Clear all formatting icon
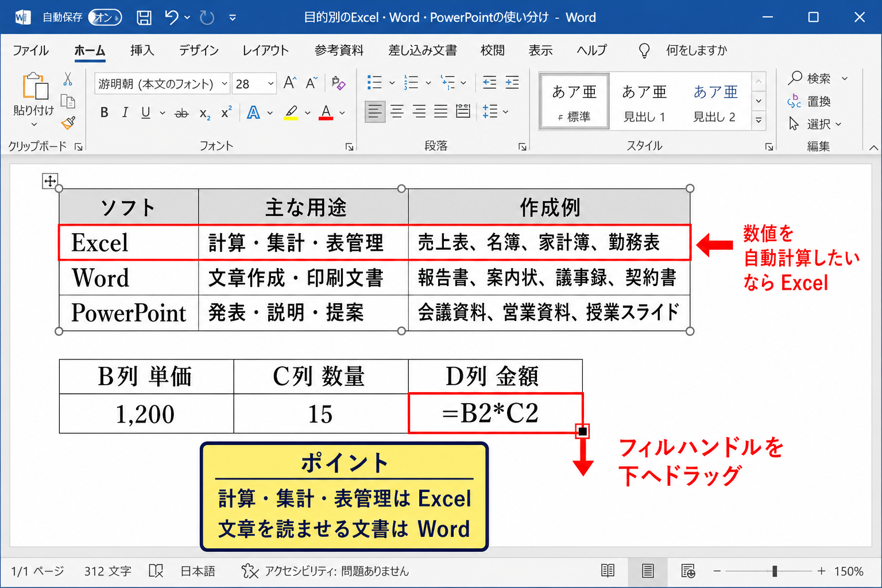Image resolution: width=882 pixels, height=588 pixels. tap(338, 83)
